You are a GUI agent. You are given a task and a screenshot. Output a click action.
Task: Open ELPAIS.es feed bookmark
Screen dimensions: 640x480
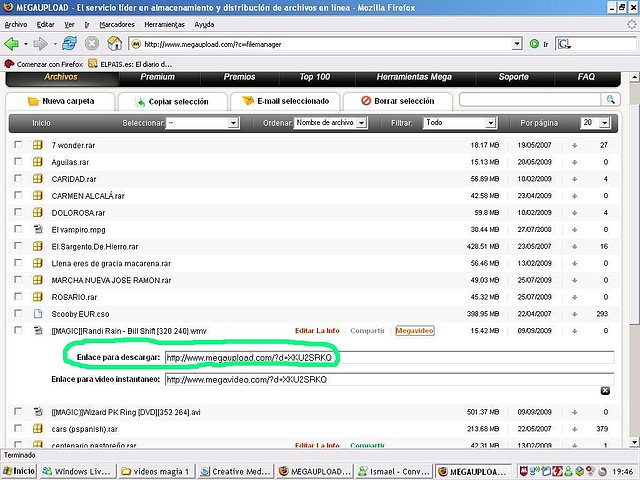coord(130,64)
